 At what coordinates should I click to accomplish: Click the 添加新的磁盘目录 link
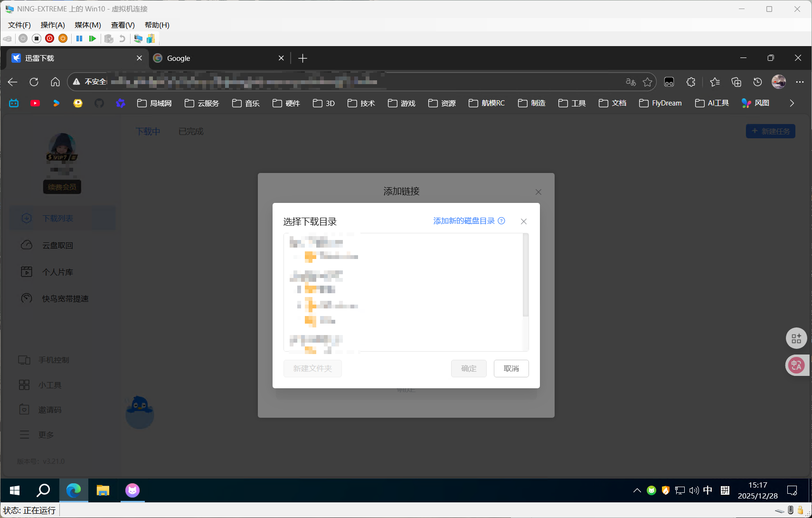pyautogui.click(x=464, y=221)
